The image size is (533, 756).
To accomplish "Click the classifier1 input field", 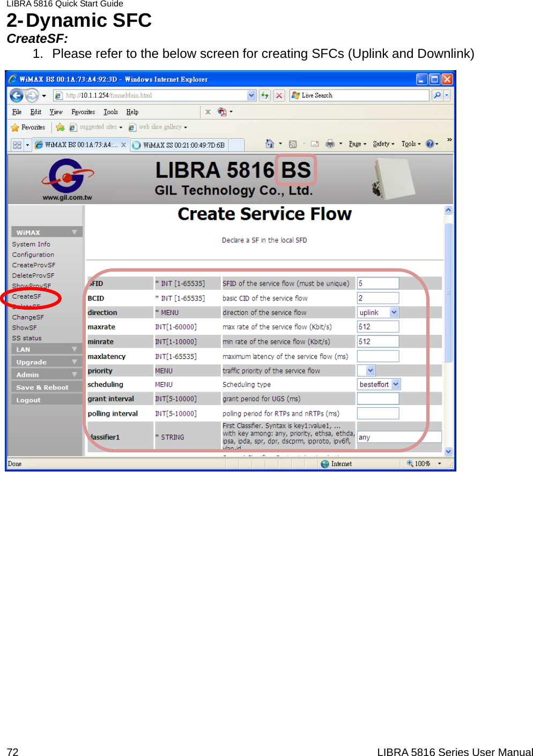I will (x=399, y=437).
